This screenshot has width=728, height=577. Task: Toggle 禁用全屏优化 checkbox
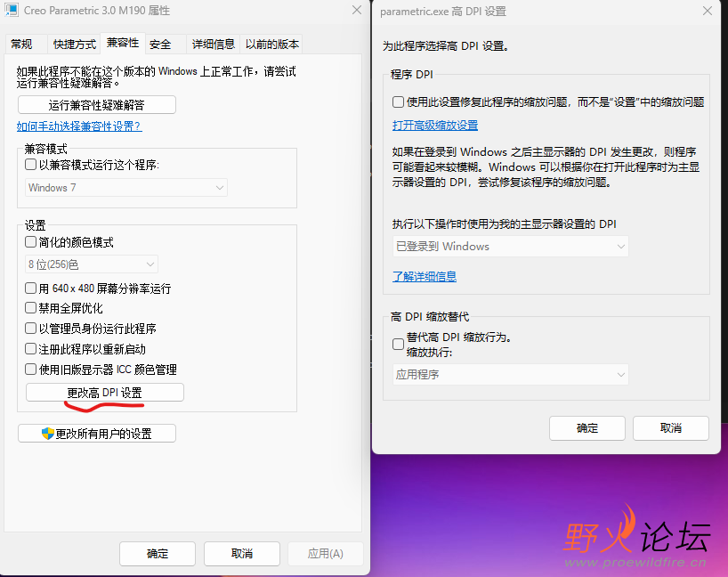click(30, 308)
